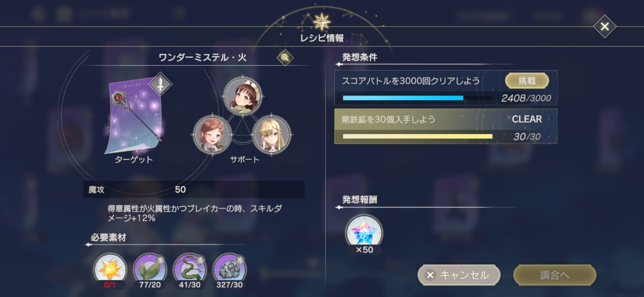644x297 pixels.
Task: Select the cleared 剛鉄鉱を30個入手しよう condition row
Action: click(x=446, y=126)
